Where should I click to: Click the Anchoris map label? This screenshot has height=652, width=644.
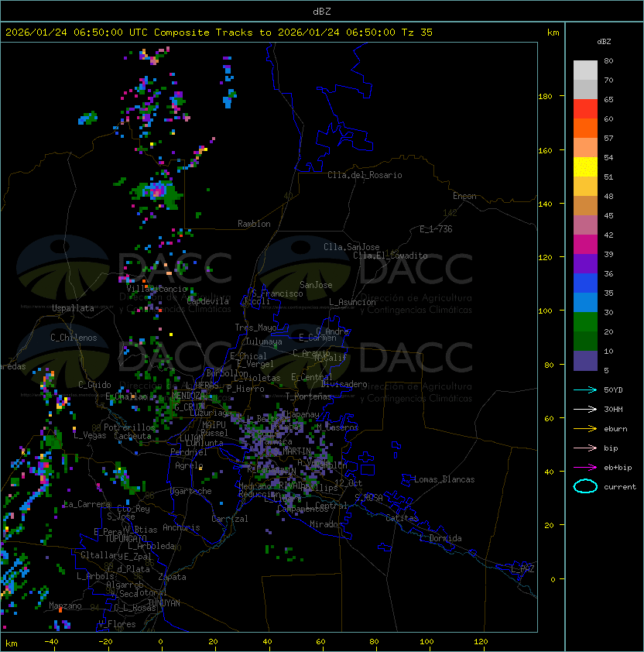tap(181, 527)
